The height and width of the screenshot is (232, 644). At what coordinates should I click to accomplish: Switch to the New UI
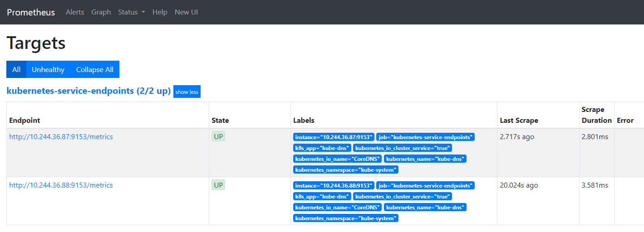(186, 12)
